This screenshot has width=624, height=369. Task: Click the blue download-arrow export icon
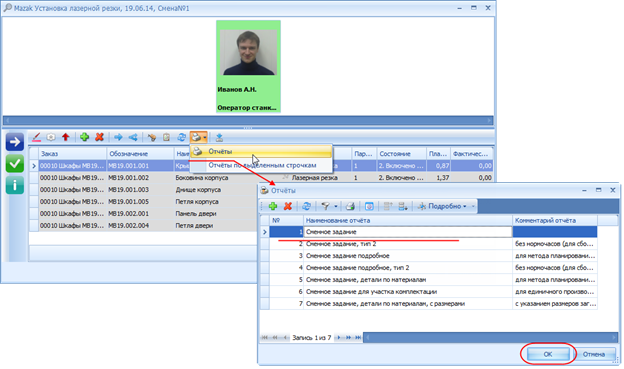coord(219,137)
